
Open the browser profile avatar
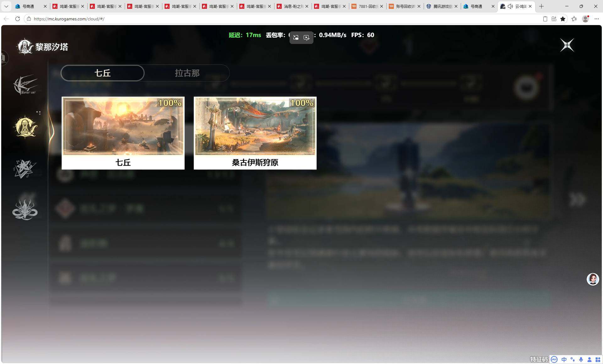click(585, 19)
